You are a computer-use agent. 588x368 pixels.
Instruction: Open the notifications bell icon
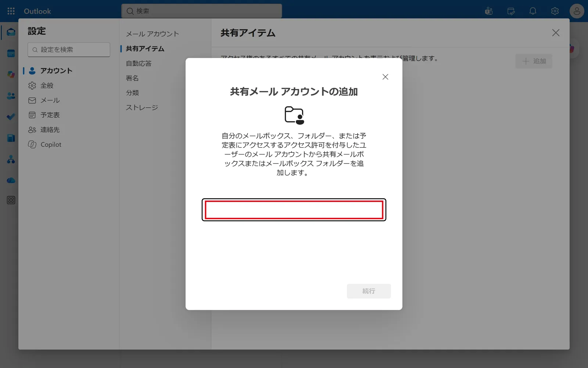click(x=533, y=11)
